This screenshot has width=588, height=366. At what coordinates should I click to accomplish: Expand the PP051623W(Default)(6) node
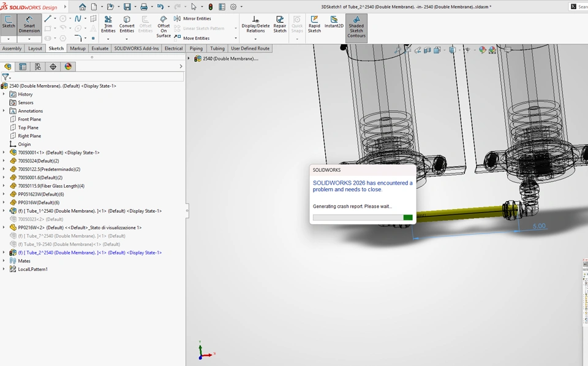[x=4, y=194]
